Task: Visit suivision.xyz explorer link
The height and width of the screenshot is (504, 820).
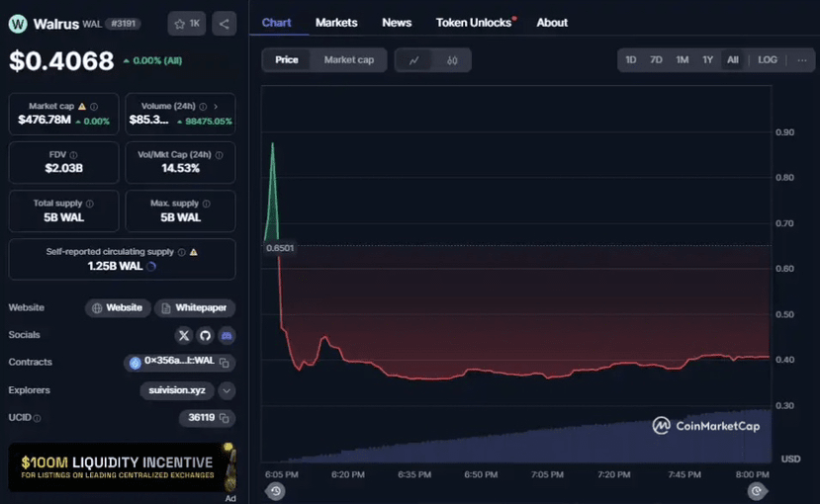Action: (176, 390)
